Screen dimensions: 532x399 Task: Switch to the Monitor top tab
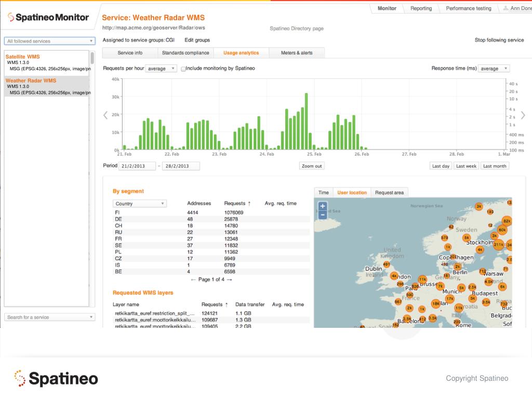pyautogui.click(x=387, y=8)
